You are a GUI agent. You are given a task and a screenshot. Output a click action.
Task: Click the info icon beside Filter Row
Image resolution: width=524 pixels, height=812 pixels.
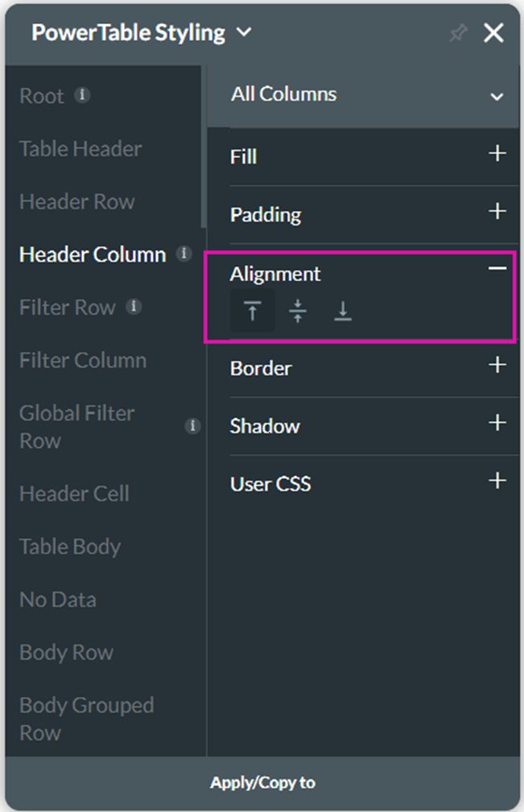(134, 307)
